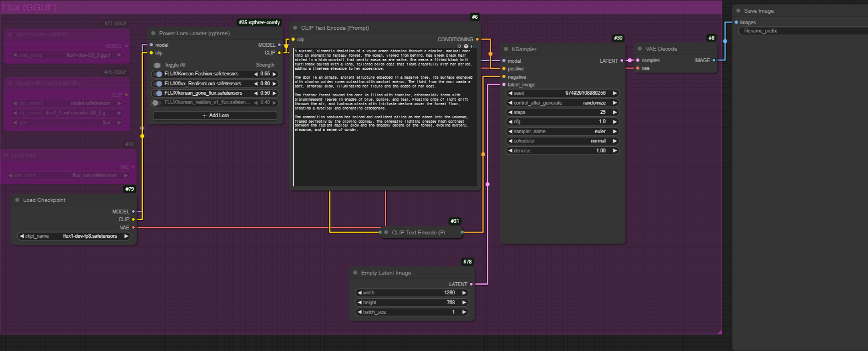
Task: Open the vae_name selector in Load VAE
Action: click(x=69, y=175)
